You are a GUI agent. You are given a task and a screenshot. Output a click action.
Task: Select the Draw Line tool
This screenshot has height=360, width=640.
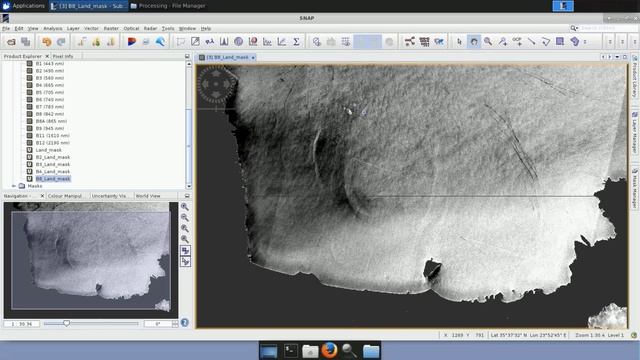531,42
